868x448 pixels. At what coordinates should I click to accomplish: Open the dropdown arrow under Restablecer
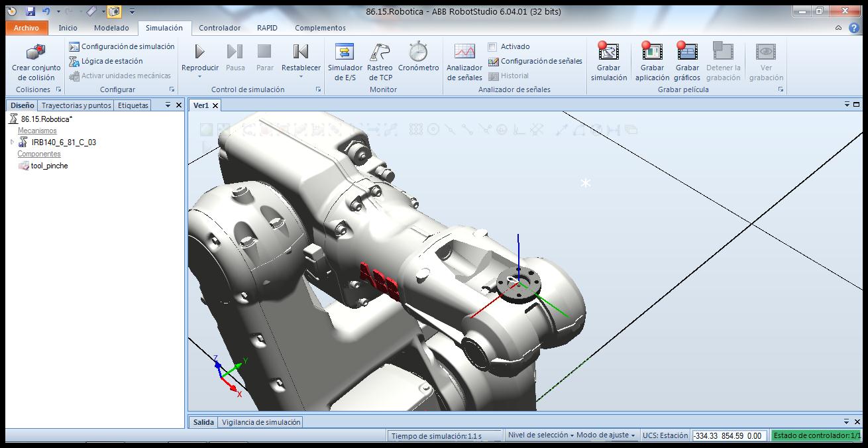click(301, 76)
